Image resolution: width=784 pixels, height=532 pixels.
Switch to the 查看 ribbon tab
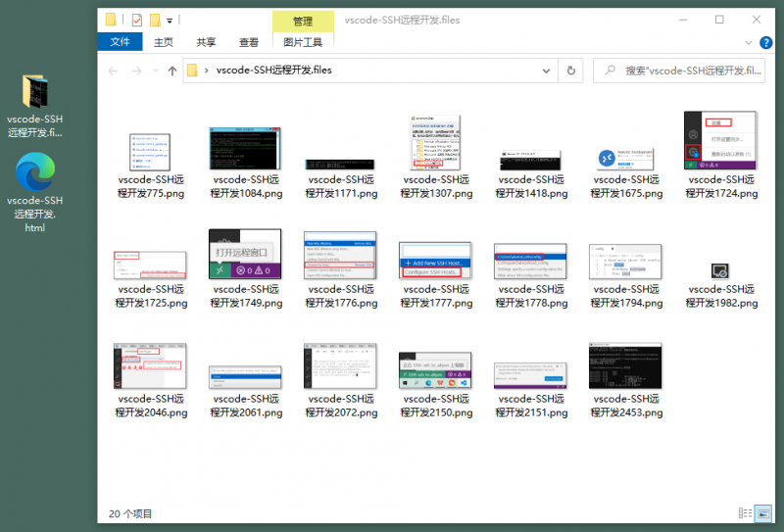pos(249,42)
